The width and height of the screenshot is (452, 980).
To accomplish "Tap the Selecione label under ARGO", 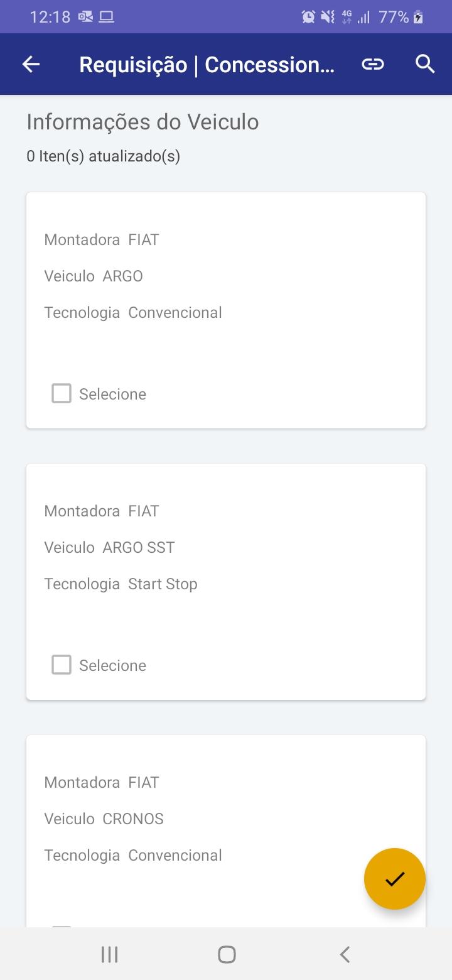I will pos(112,394).
